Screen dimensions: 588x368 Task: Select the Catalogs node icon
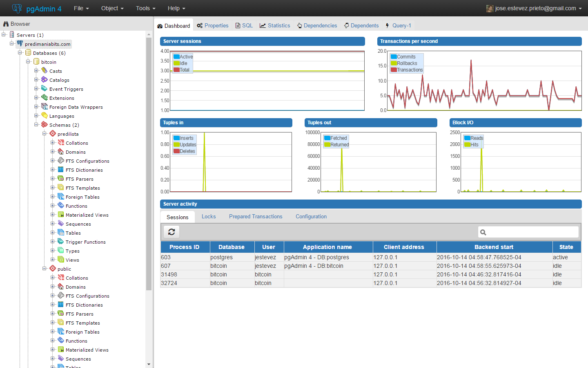(45, 80)
